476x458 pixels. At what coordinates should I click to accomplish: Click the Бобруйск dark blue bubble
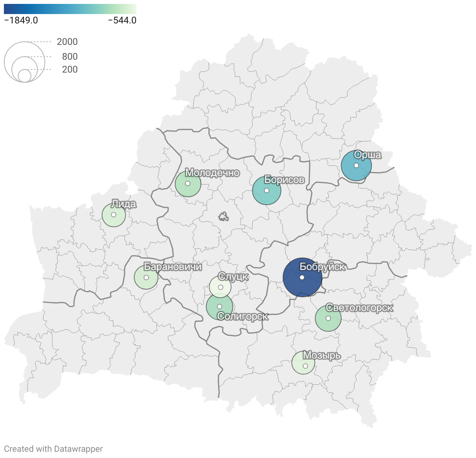(302, 277)
